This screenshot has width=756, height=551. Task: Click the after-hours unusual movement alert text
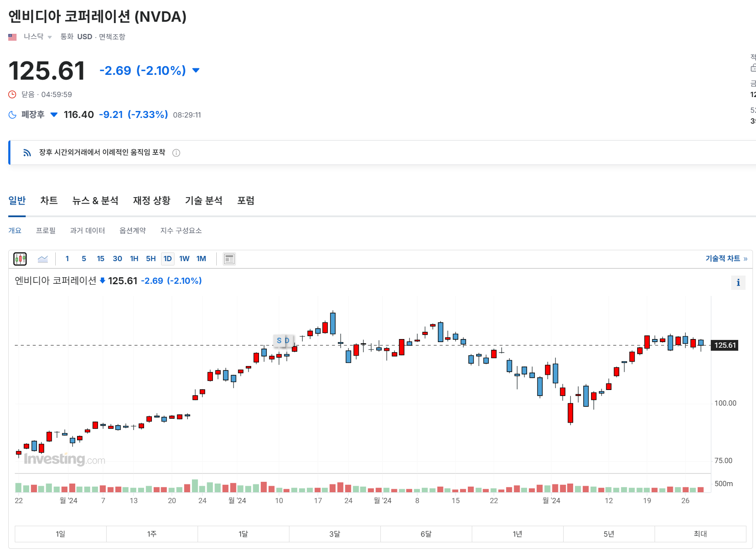102,152
